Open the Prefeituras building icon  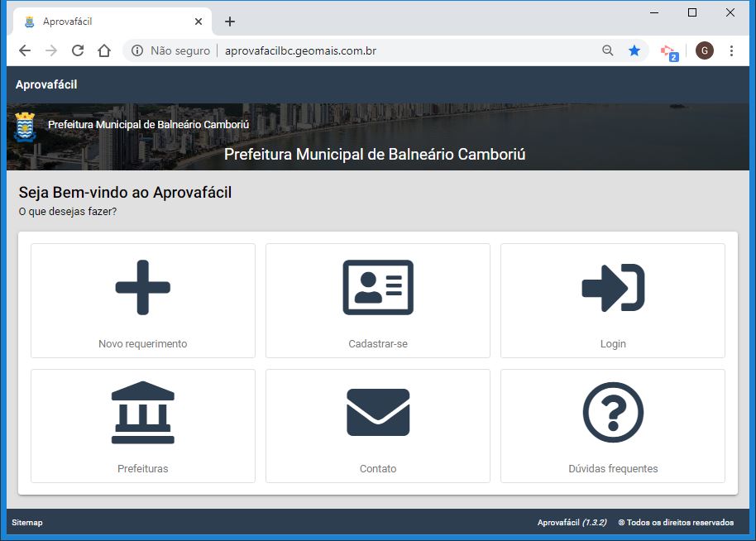pyautogui.click(x=143, y=412)
